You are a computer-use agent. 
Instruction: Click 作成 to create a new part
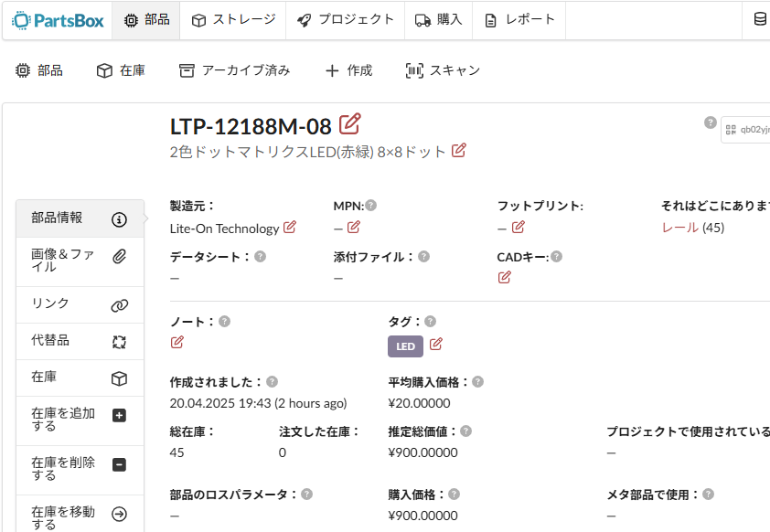point(349,70)
